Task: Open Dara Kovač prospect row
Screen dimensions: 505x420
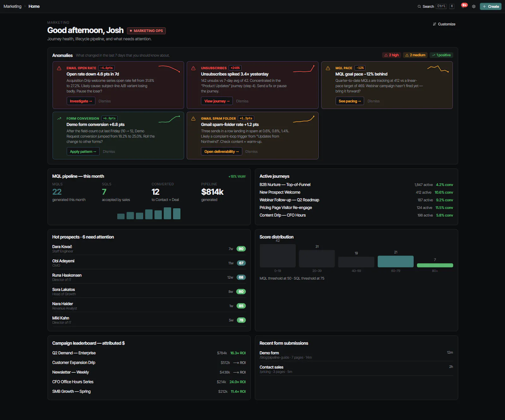Action: pos(149,249)
